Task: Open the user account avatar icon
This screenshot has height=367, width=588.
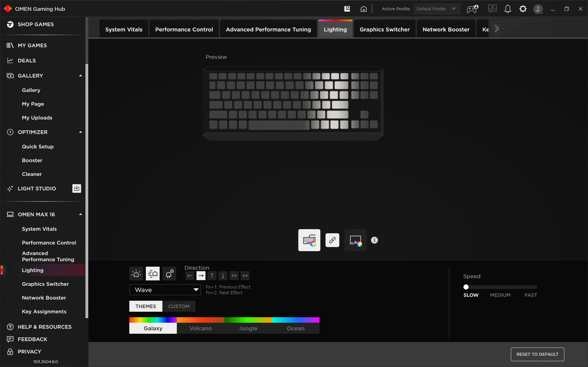Action: [538, 9]
